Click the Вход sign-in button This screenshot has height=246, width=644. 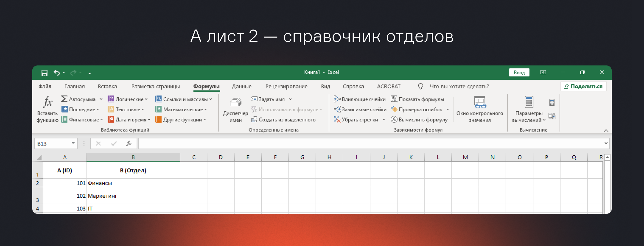pos(519,72)
